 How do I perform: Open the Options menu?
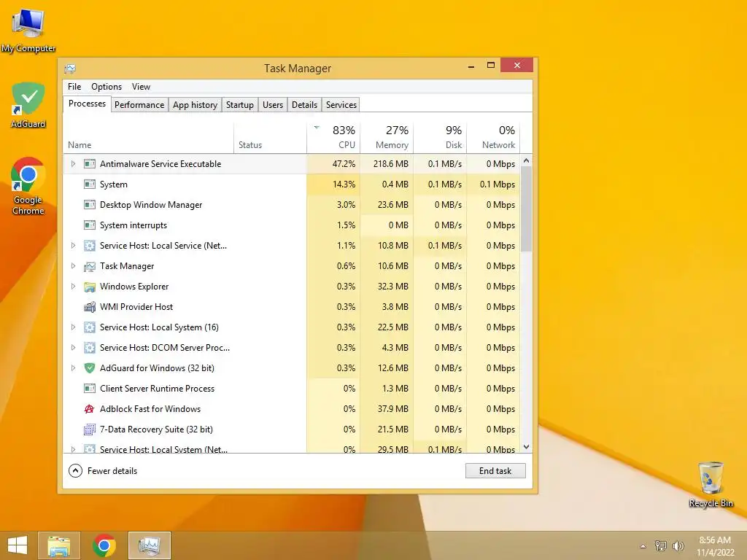pos(107,87)
